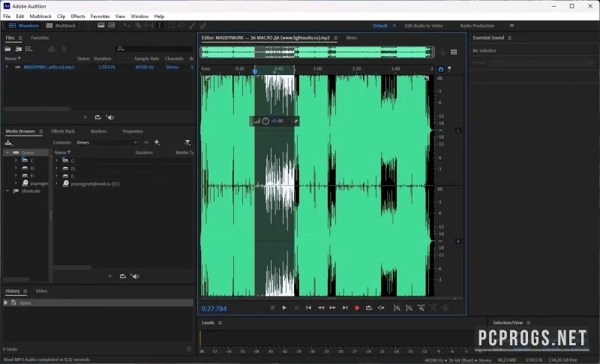Image resolution: width=600 pixels, height=364 pixels.
Task: Click the New File icon in Files panel
Action: (28, 49)
